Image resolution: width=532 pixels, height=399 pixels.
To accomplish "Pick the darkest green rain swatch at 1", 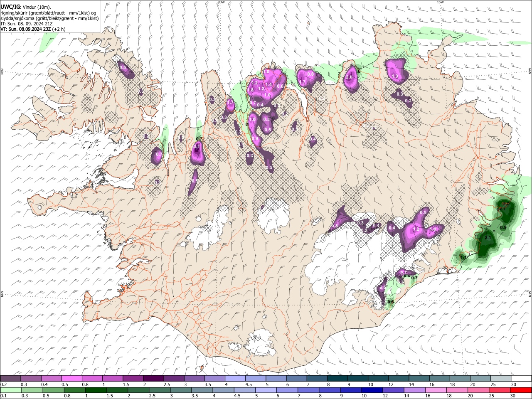I will click(x=96, y=390).
